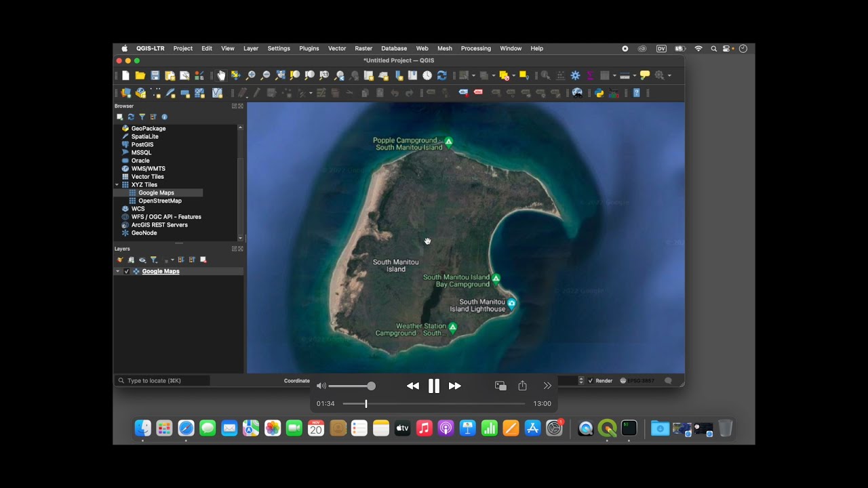This screenshot has width=868, height=488.
Task: Collapse the XYZ Tiles tree node
Action: (117, 184)
